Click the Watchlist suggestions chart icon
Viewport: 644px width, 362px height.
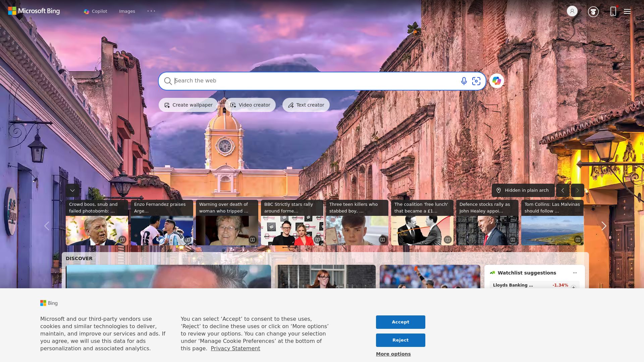coord(492,273)
